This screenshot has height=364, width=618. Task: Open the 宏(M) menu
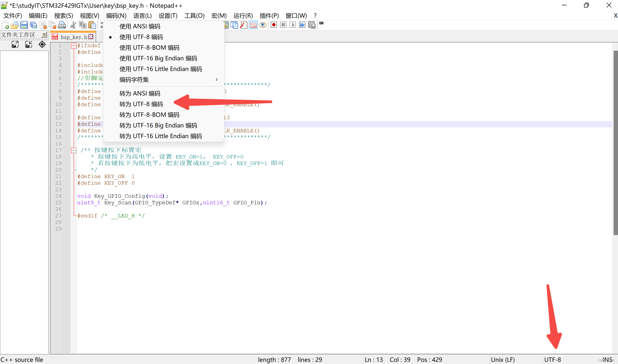(219, 16)
